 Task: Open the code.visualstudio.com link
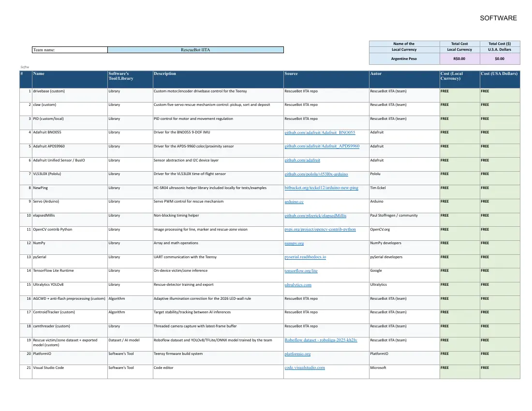tap(304, 367)
